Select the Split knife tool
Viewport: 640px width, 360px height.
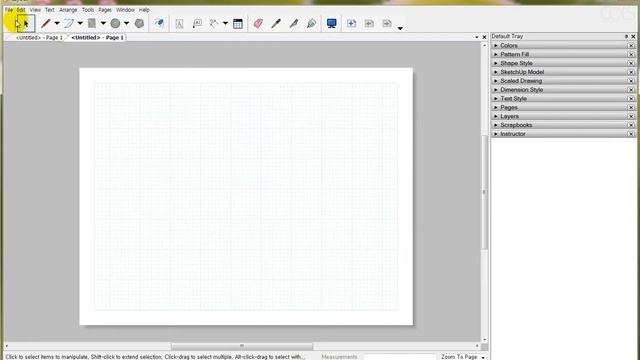[x=293, y=24]
